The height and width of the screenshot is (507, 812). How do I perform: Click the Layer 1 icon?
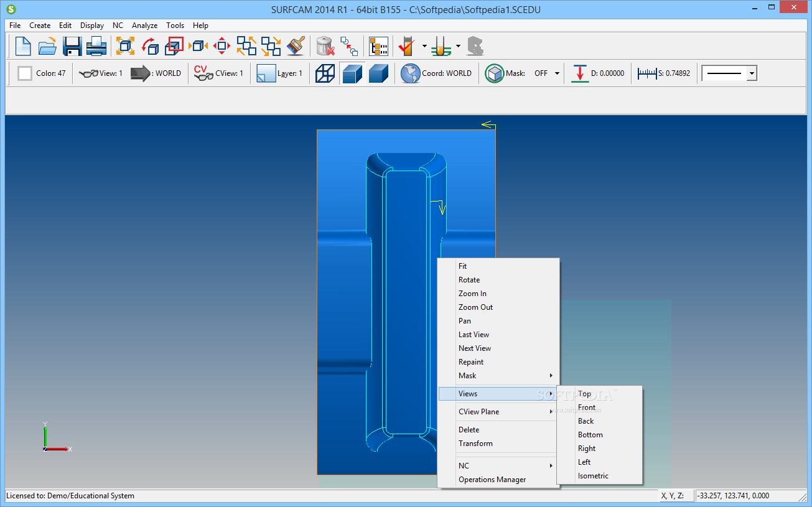[266, 73]
